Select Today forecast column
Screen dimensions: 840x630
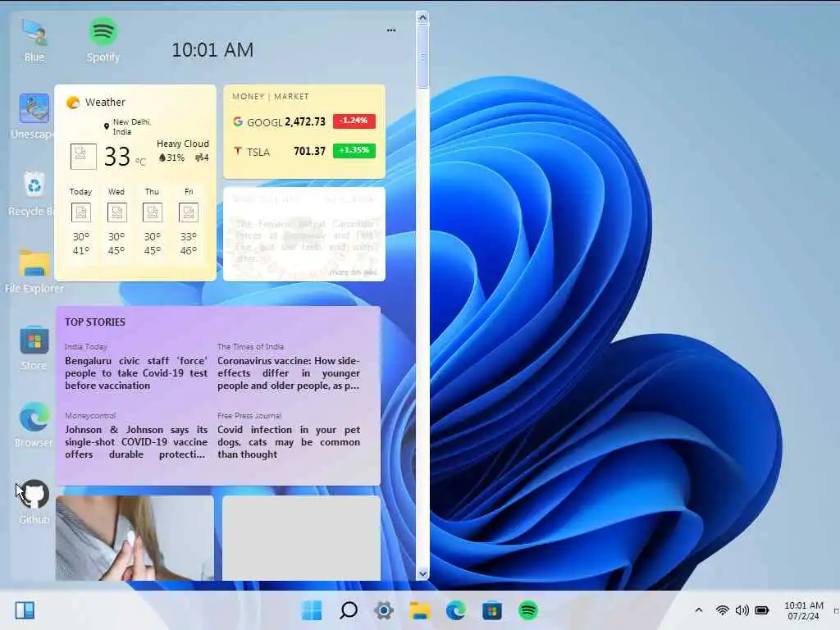tap(81, 221)
